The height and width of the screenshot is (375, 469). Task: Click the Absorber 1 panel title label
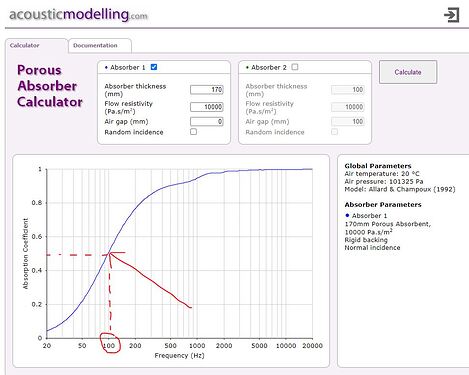(x=128, y=67)
